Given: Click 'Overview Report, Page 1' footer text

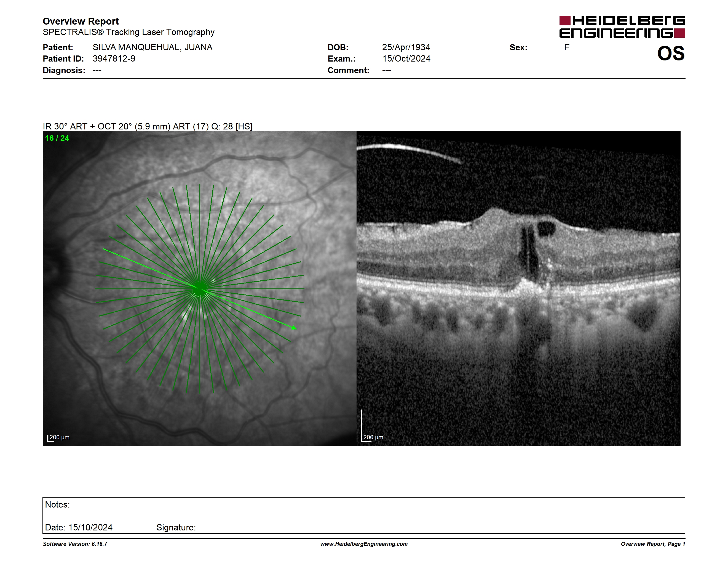Looking at the screenshot, I should click(653, 544).
